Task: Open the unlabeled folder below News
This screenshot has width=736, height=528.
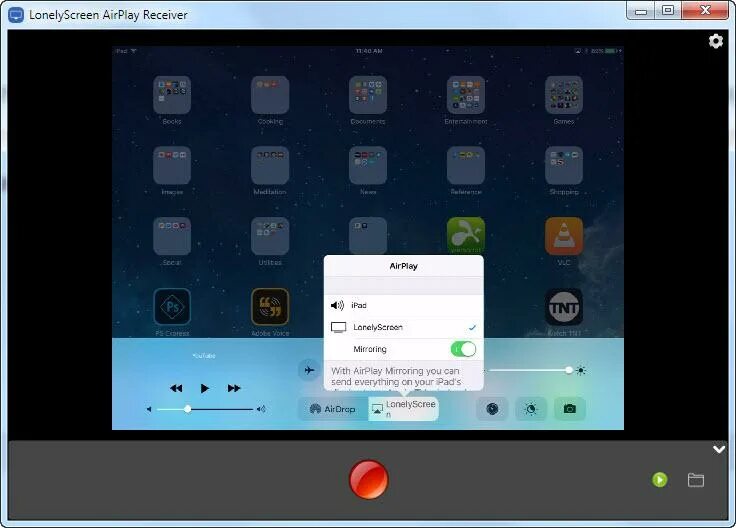Action: click(x=368, y=236)
